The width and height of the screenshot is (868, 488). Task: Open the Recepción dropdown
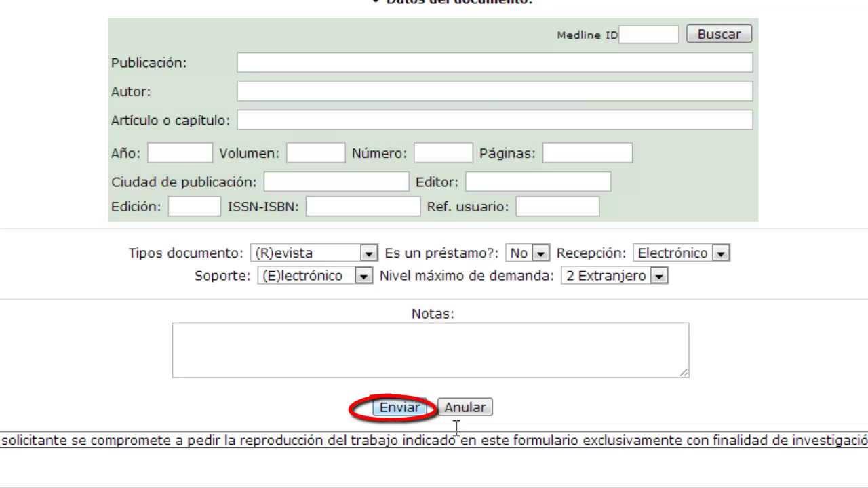(x=681, y=253)
